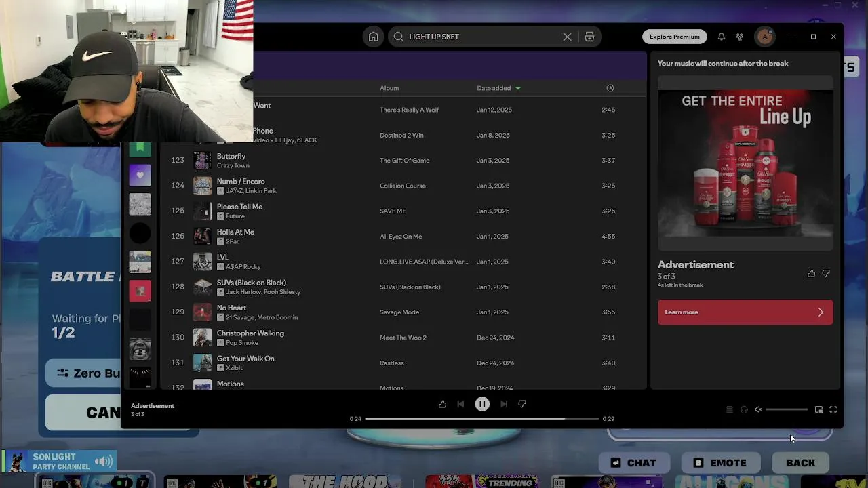Open artist link Xzibit
The height and width of the screenshot is (488, 868).
tap(235, 368)
